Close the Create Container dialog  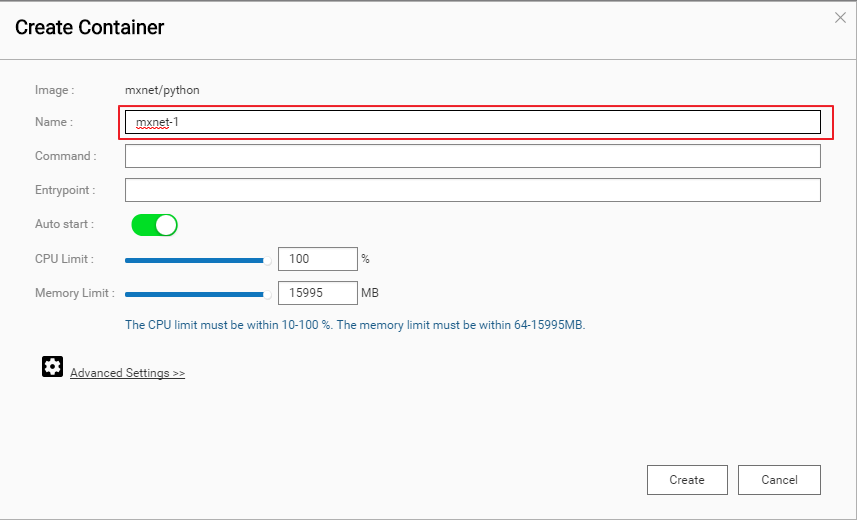[x=840, y=17]
